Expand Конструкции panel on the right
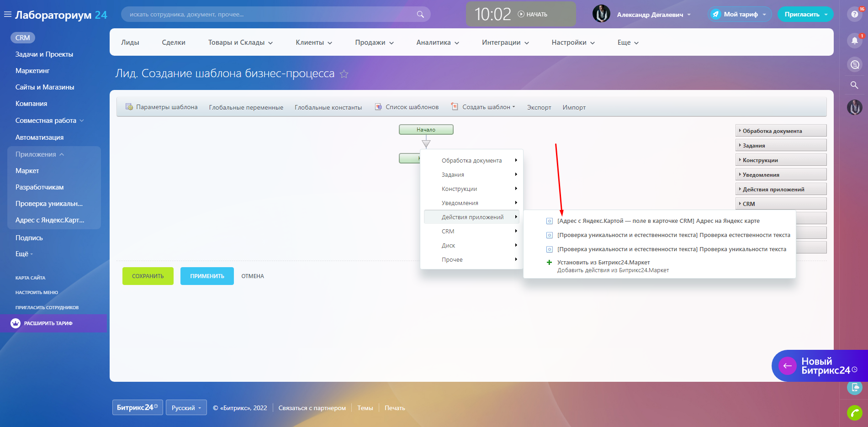The height and width of the screenshot is (427, 868). [x=781, y=160]
